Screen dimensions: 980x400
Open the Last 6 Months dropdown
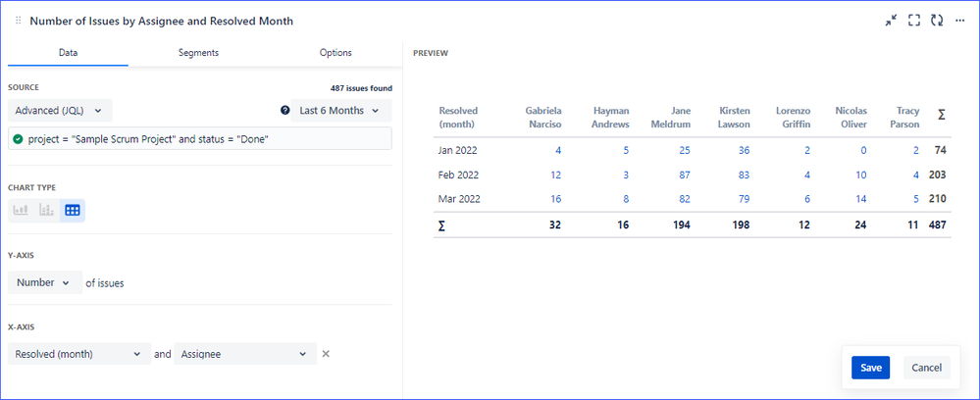click(341, 111)
